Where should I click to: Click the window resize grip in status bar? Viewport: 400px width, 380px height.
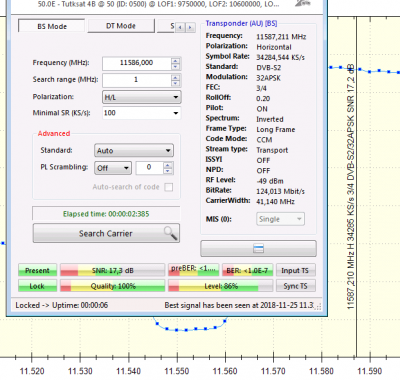point(318,307)
